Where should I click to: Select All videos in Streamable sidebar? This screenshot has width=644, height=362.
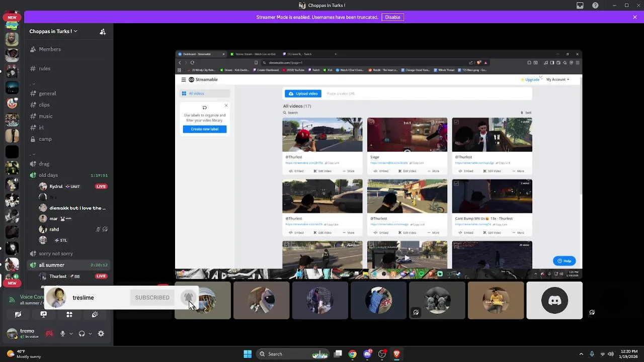(205, 94)
